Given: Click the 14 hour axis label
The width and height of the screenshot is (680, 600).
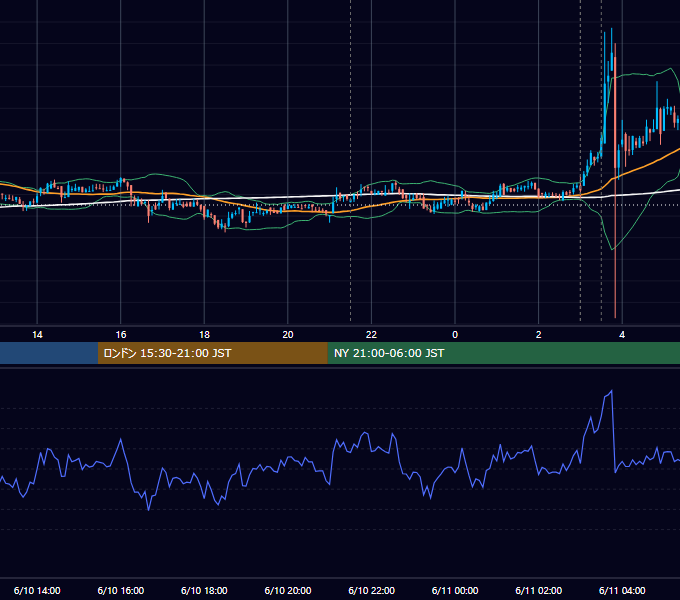Looking at the screenshot, I should (37, 335).
